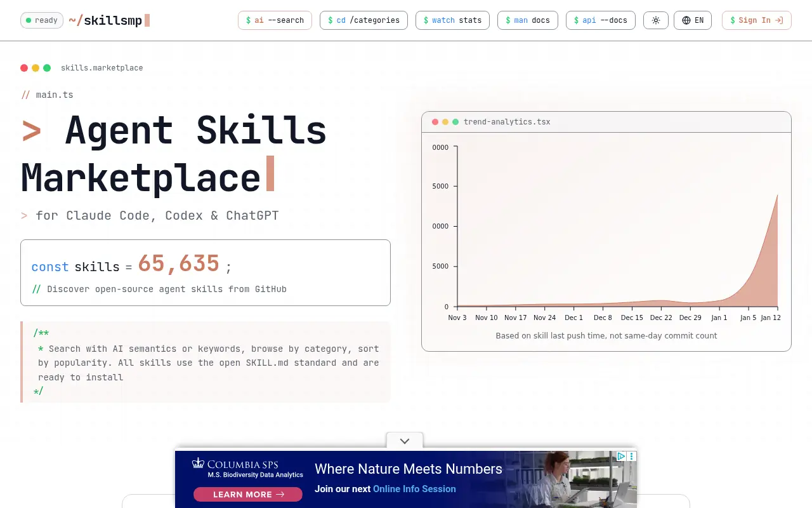
Task: Open the EN language selector
Action: click(x=693, y=20)
